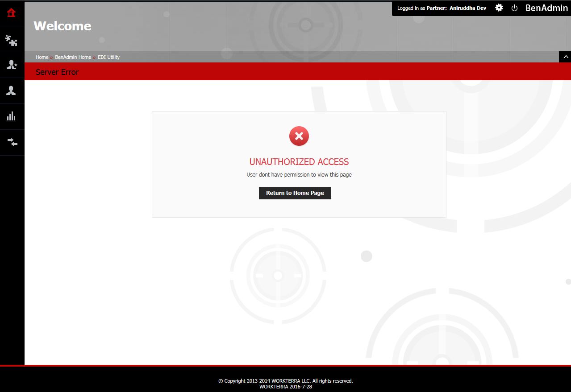Go to Home in the breadcrumb
Image resolution: width=571 pixels, height=392 pixels.
[x=42, y=57]
